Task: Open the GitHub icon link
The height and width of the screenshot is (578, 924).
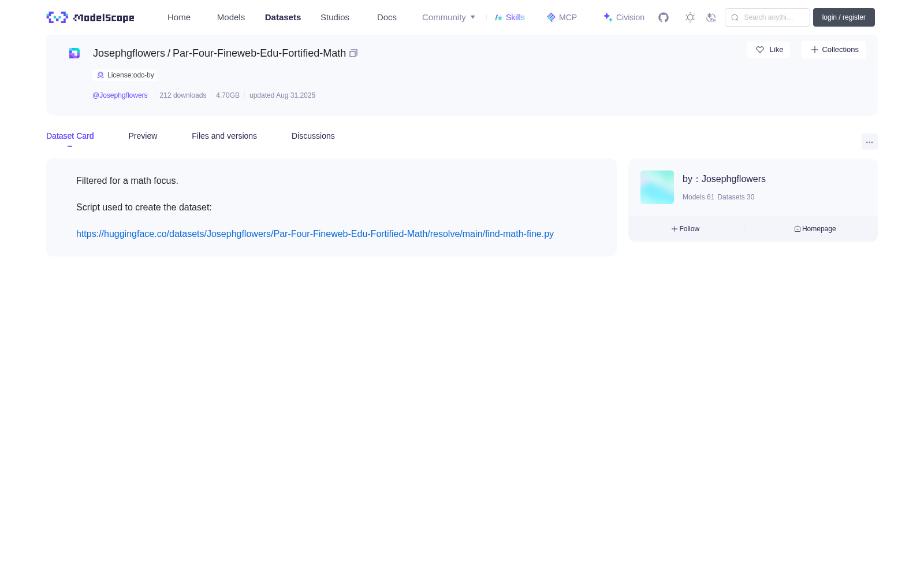Action: pyautogui.click(x=664, y=17)
